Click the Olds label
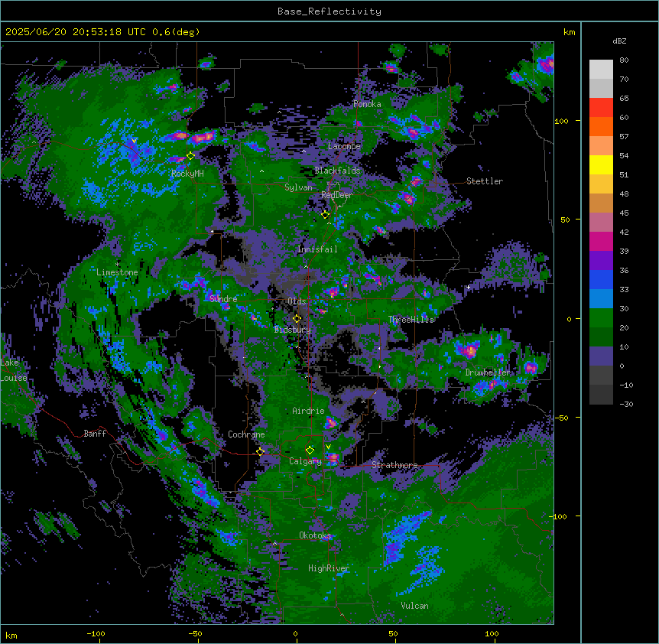Image resolution: width=659 pixels, height=644 pixels. point(297,301)
